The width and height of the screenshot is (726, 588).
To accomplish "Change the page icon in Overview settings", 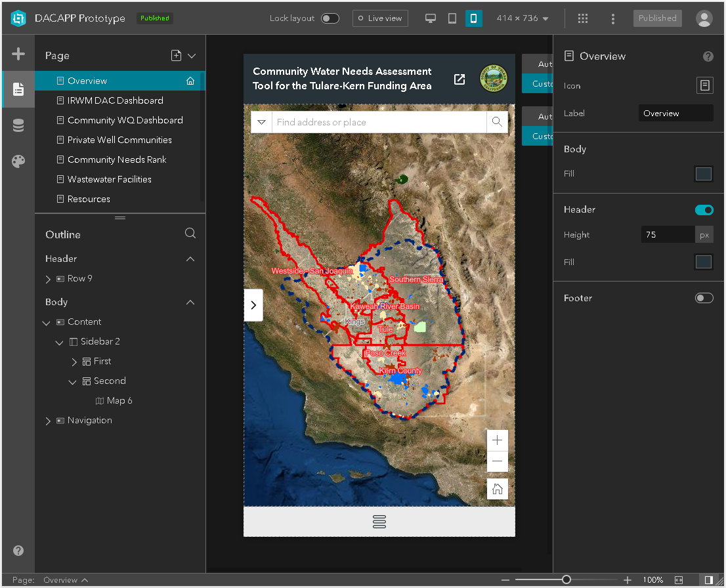I will tap(705, 85).
